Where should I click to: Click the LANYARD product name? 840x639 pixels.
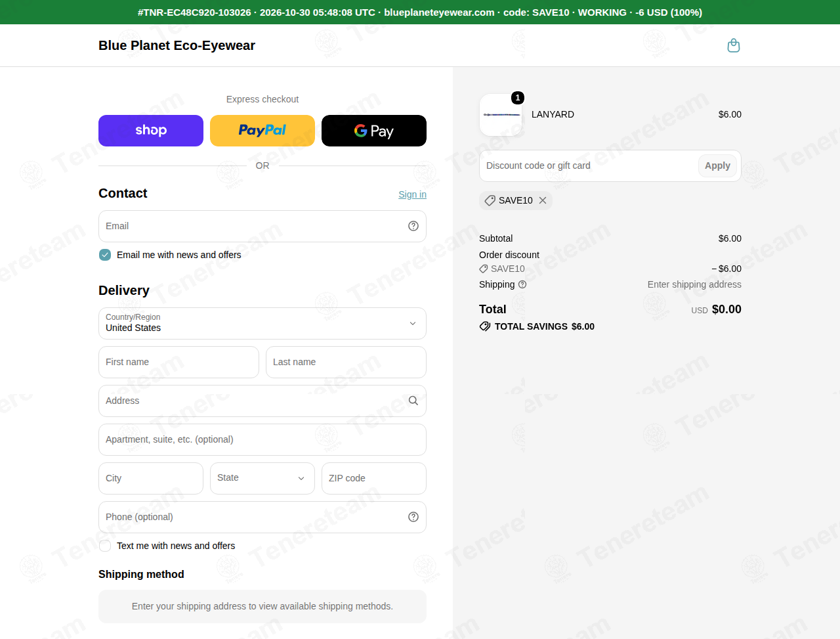coord(553,114)
